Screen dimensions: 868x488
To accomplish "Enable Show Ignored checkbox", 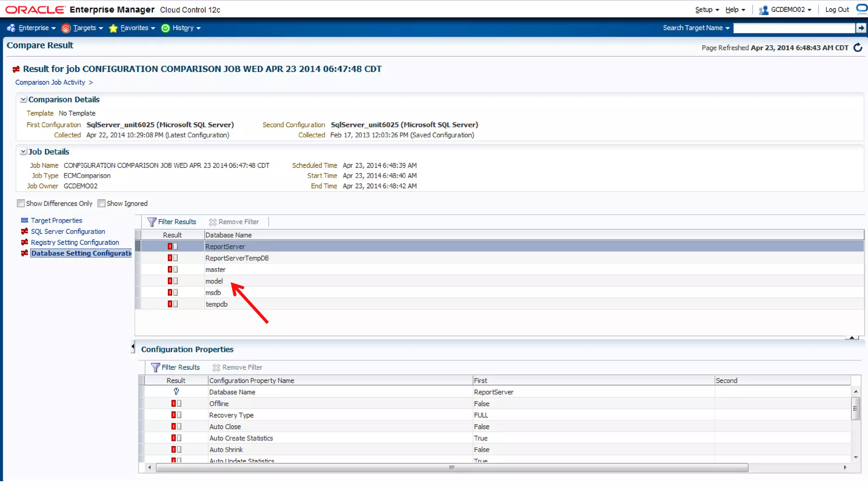I will coord(101,203).
